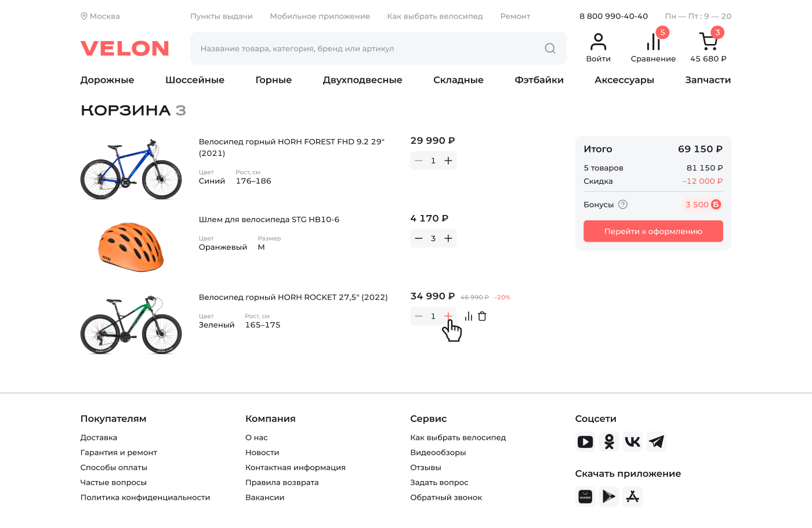The height and width of the screenshot is (528, 812).
Task: Open the Сравнение comparison icon
Action: (x=653, y=42)
